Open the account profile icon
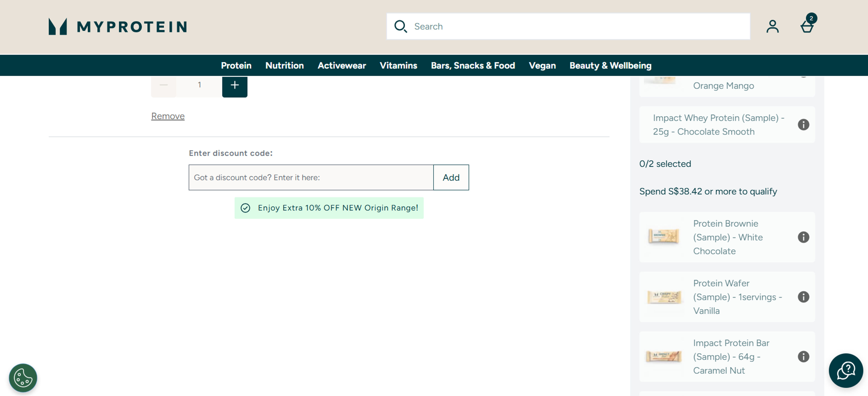 (x=772, y=26)
